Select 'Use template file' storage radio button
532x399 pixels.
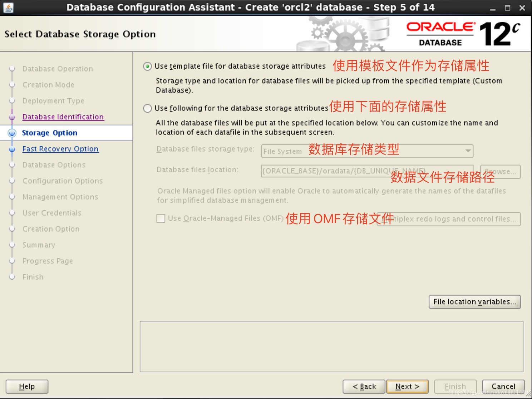tap(147, 66)
